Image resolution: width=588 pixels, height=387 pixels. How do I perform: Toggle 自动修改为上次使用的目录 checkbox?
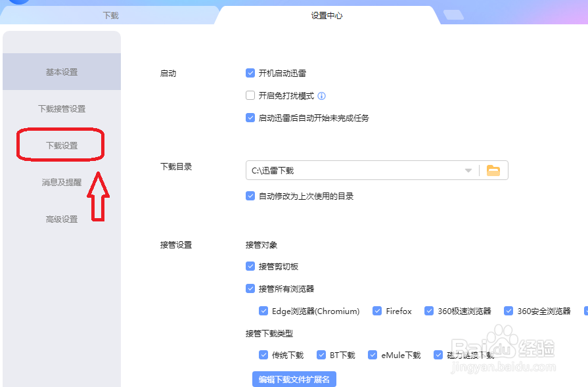[x=250, y=196]
